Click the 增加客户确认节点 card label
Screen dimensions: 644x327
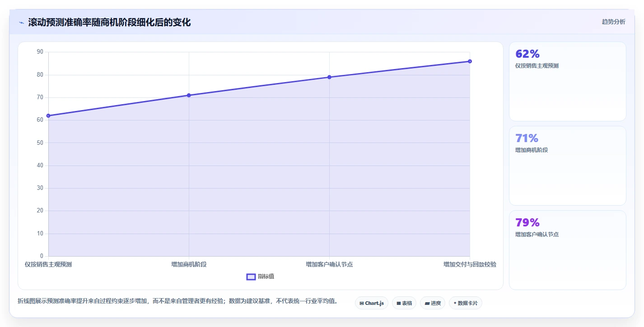coord(537,235)
